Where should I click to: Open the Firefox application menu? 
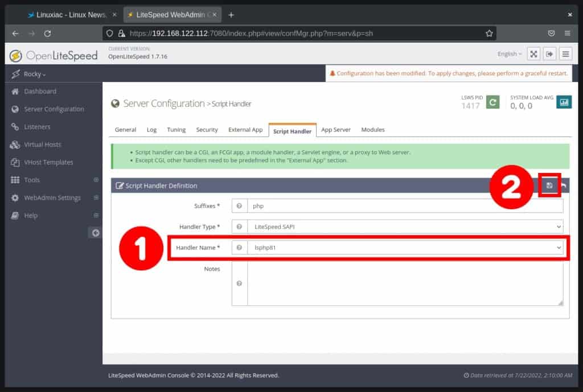[567, 34]
